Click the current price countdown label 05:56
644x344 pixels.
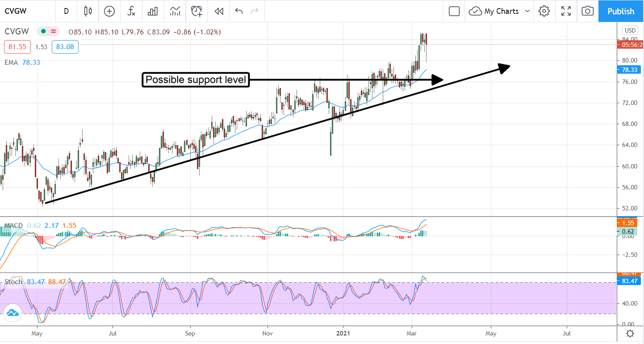[x=630, y=45]
